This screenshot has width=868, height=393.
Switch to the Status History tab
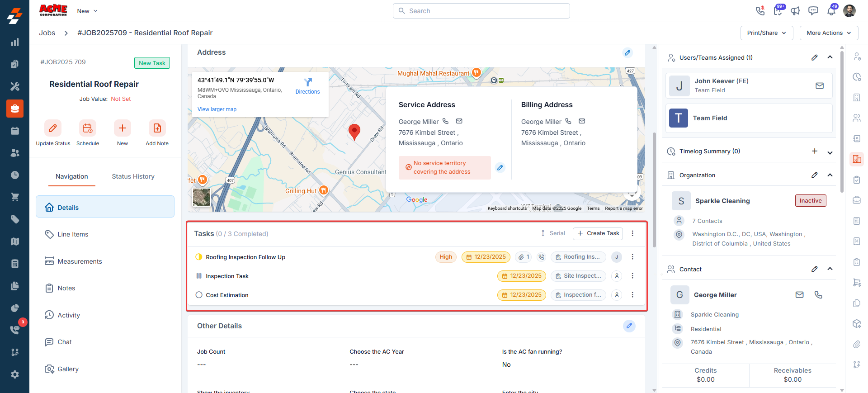click(x=133, y=176)
